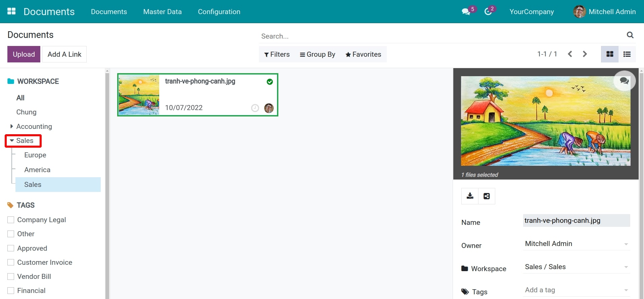644x299 pixels.
Task: Open the conversations messages icon
Action: pos(466,12)
